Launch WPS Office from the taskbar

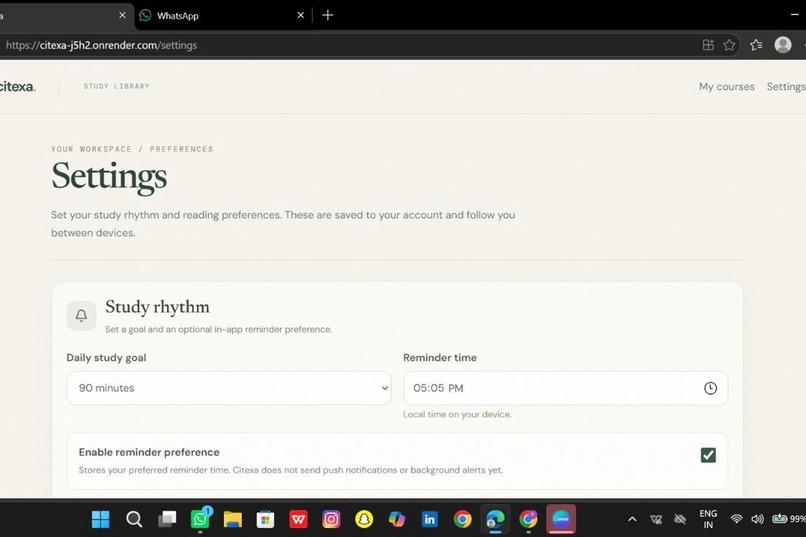[x=298, y=519]
